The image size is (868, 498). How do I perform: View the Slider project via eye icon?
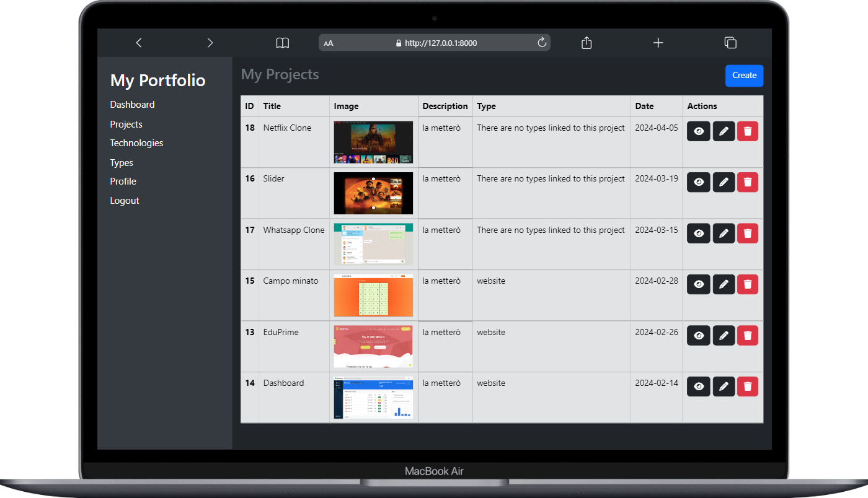[x=699, y=182]
